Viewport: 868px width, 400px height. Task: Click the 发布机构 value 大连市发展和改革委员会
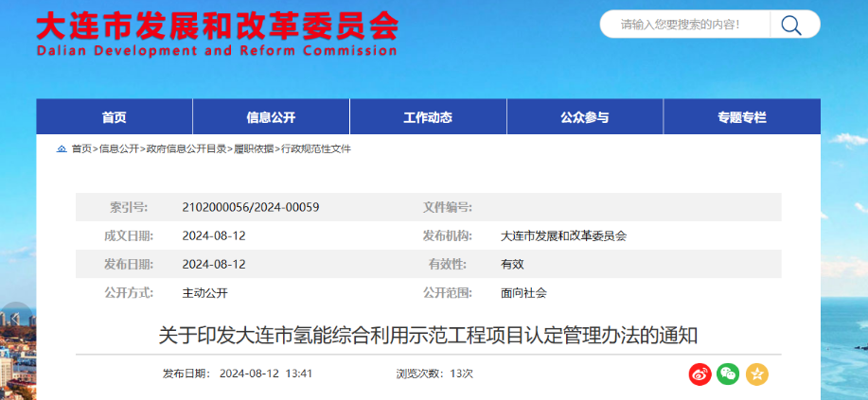coord(563,236)
